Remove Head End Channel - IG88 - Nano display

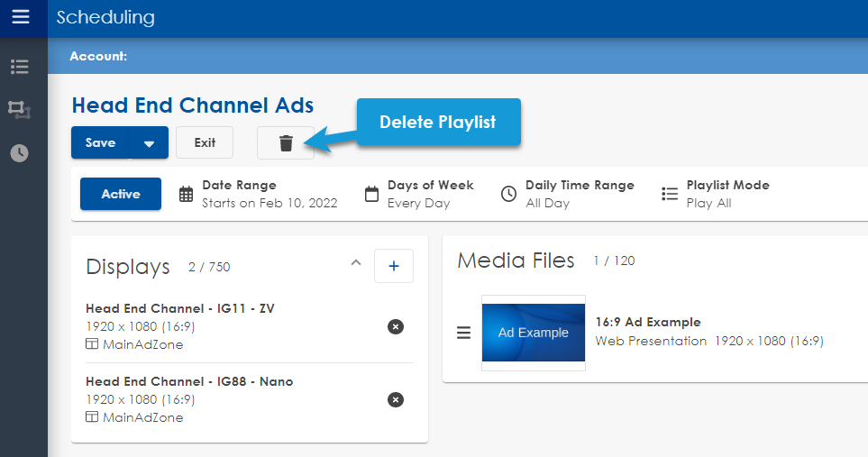coord(395,399)
